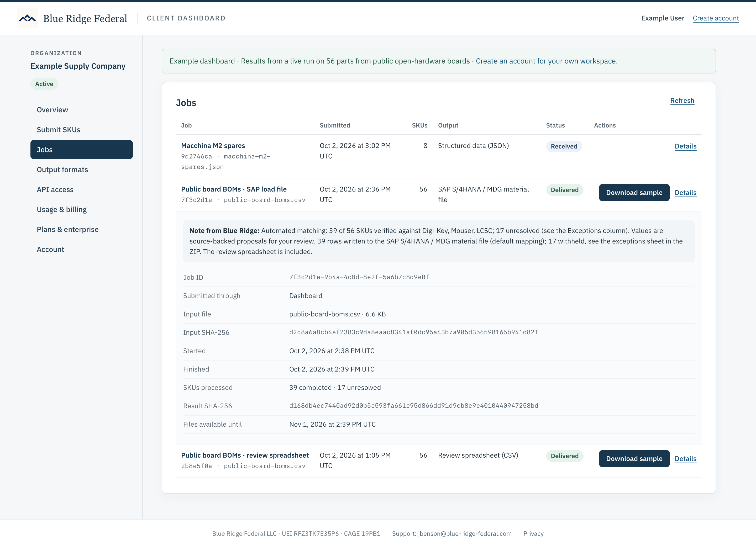Click the Job ID value 7f3c2d1e-9b4a-4c8d
756x551 pixels.
(359, 277)
